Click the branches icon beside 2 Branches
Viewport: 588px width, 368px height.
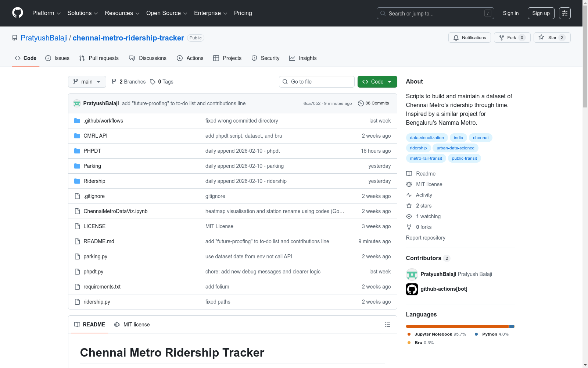114,82
